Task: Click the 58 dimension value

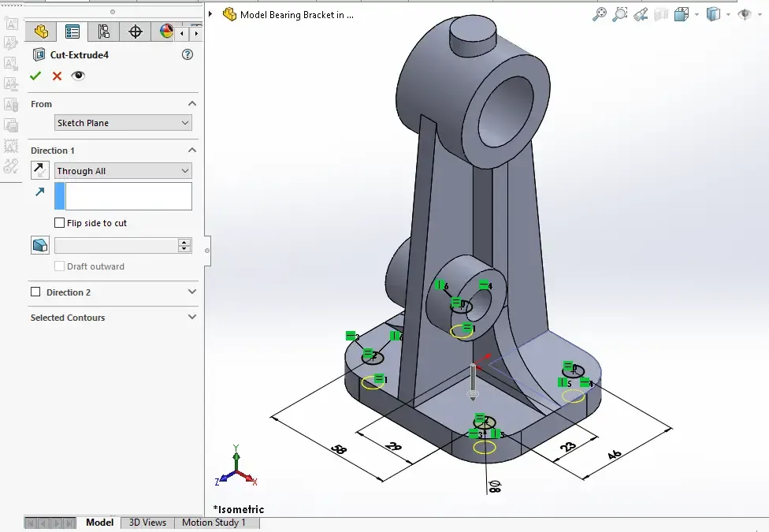Action: pyautogui.click(x=339, y=449)
